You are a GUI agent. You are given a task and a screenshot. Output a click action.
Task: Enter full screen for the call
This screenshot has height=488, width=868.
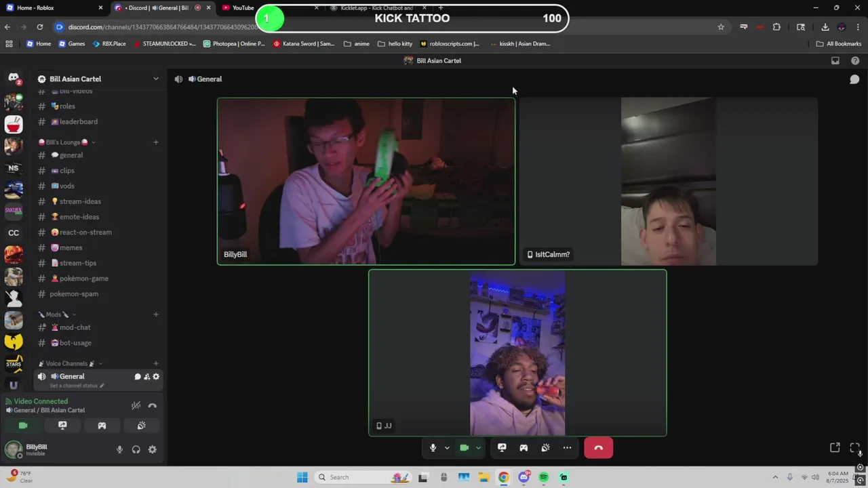(x=854, y=448)
